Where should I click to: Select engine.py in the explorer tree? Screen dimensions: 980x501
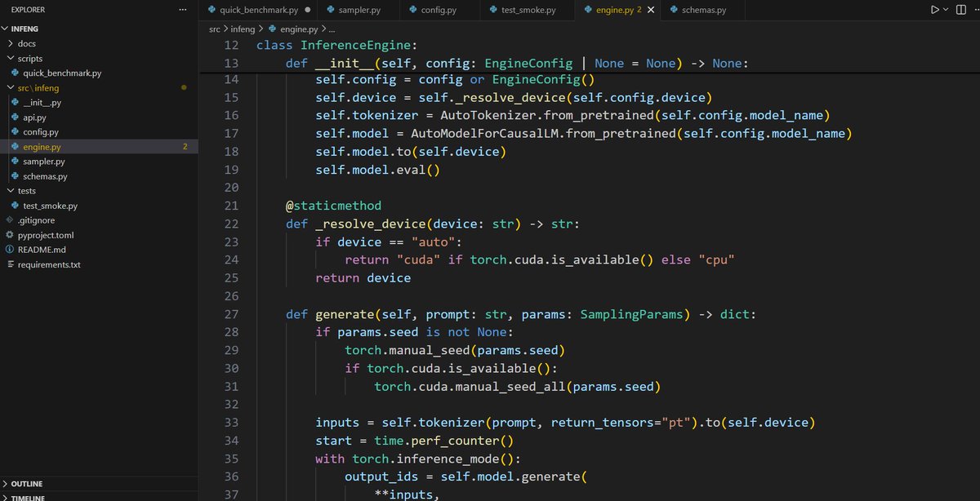pyautogui.click(x=99, y=147)
